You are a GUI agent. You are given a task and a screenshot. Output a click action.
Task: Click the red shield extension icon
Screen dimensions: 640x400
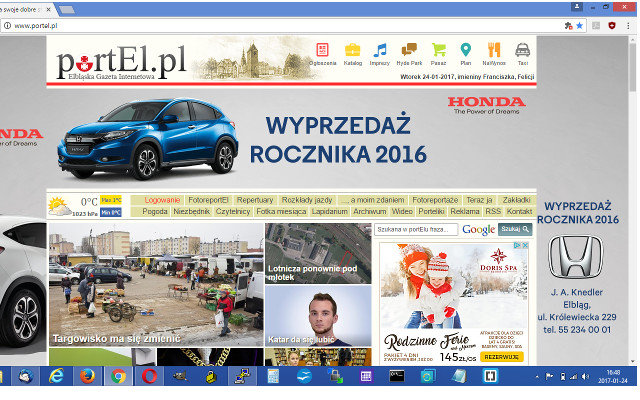click(611, 26)
